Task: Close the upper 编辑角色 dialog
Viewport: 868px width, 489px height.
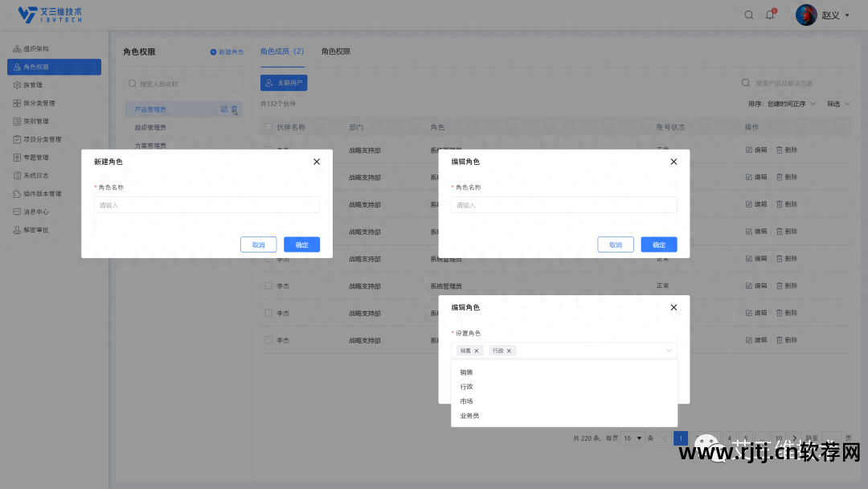Action: (x=674, y=162)
